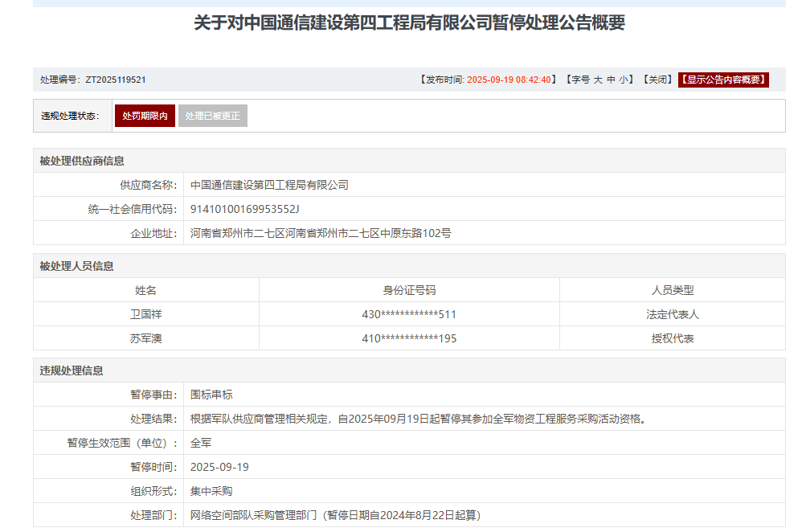Click the 法定代表人 cell
The width and height of the screenshot is (802, 532).
click(x=673, y=314)
